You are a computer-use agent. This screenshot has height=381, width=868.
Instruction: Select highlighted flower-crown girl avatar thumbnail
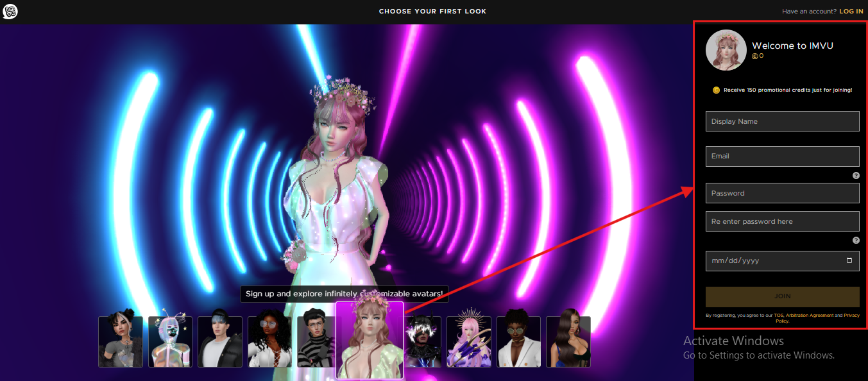[370, 340]
